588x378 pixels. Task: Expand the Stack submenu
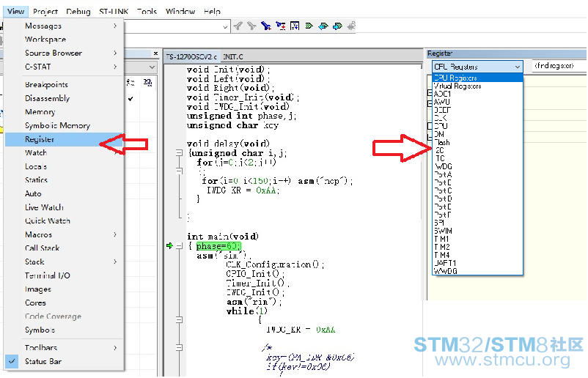click(x=115, y=262)
